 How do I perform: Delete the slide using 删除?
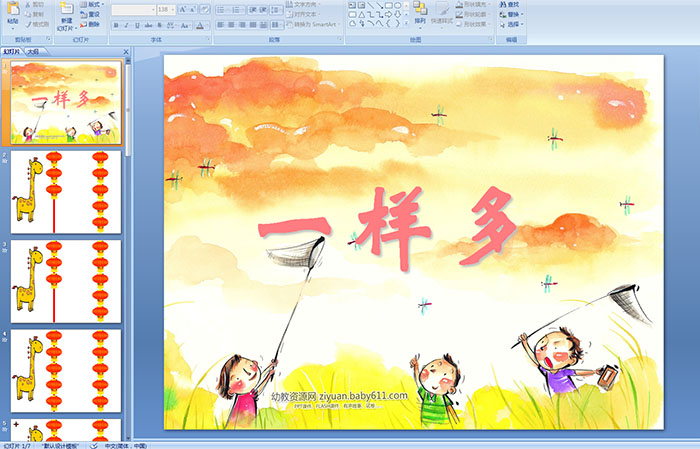tap(90, 24)
